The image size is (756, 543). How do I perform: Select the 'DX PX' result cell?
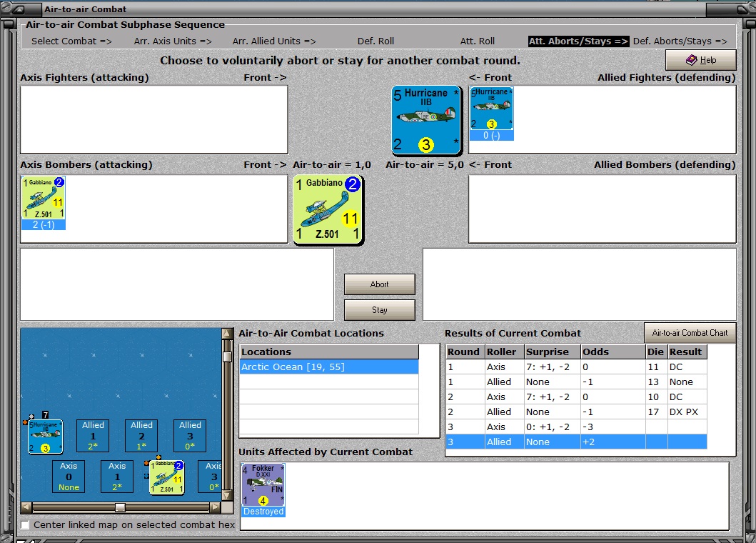(x=687, y=412)
